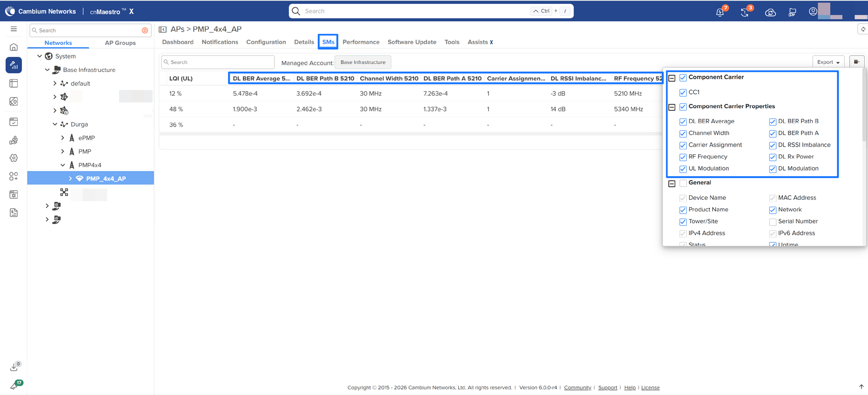Screen dimensions: 868x395
Task: Open the Support footer link
Action: (608, 388)
